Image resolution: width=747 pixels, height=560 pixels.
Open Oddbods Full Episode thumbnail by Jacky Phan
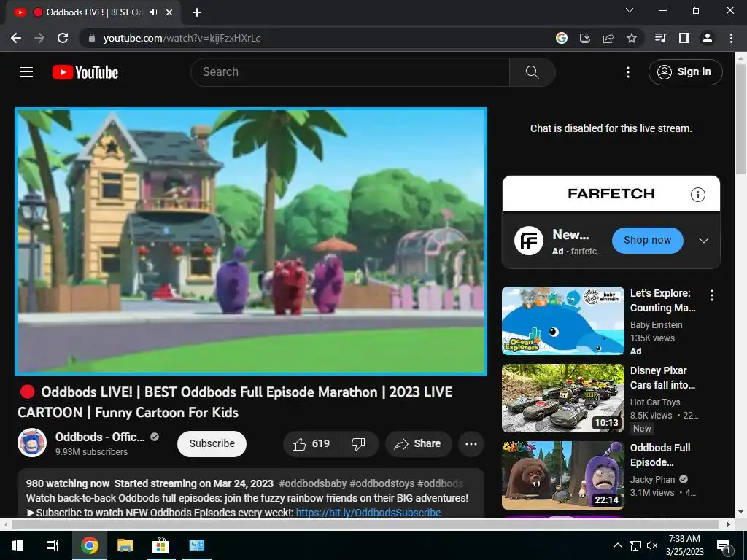pyautogui.click(x=563, y=475)
